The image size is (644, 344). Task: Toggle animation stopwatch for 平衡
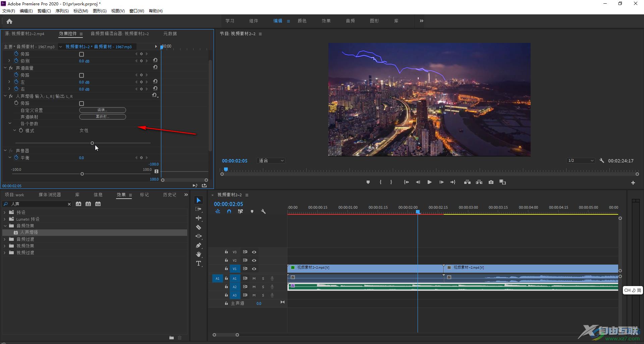tap(16, 157)
